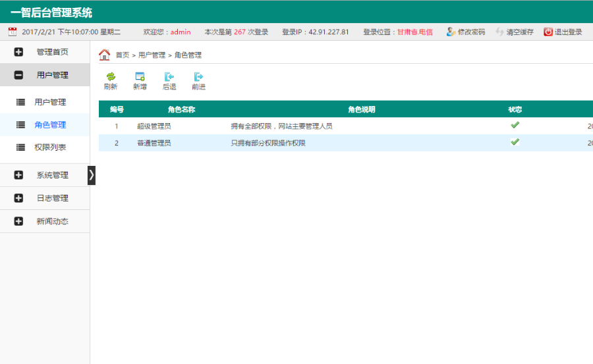
Task: Click the 超级管理员 role name cell
Action: click(x=154, y=126)
